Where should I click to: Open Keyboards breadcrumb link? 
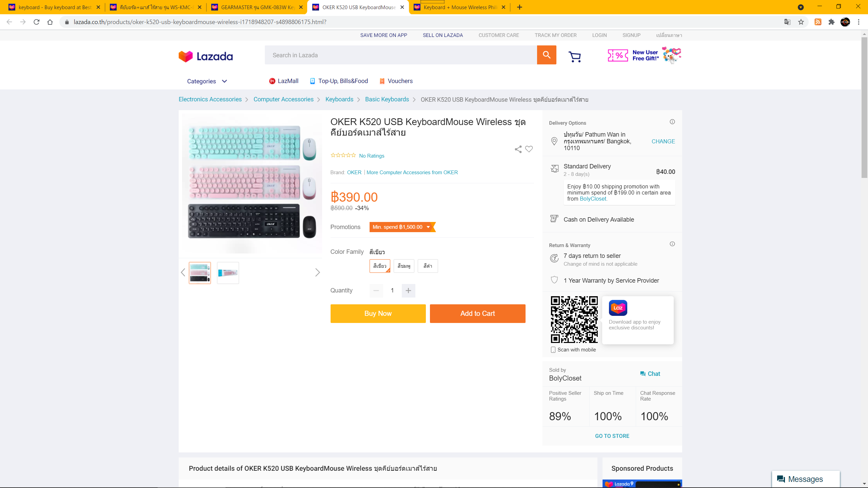(x=339, y=99)
